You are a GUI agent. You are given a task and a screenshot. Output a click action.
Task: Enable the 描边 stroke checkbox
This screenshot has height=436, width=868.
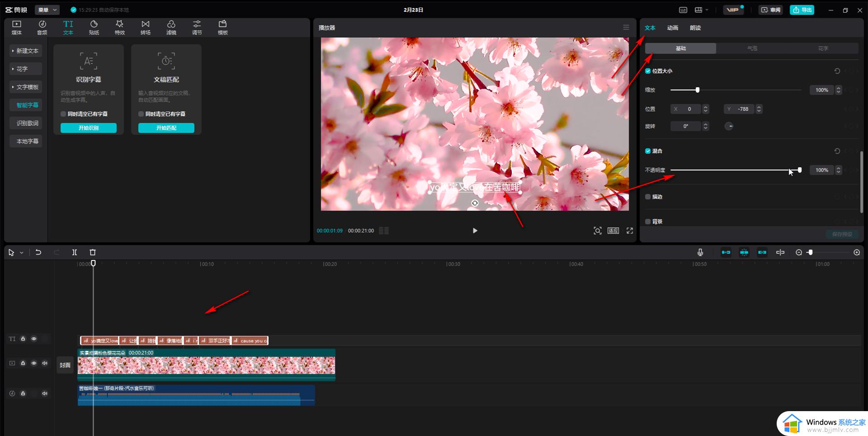point(648,197)
